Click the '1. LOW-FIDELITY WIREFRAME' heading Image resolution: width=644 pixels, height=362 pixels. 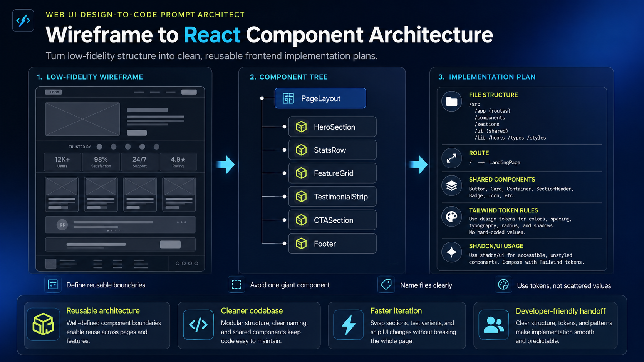(90, 77)
